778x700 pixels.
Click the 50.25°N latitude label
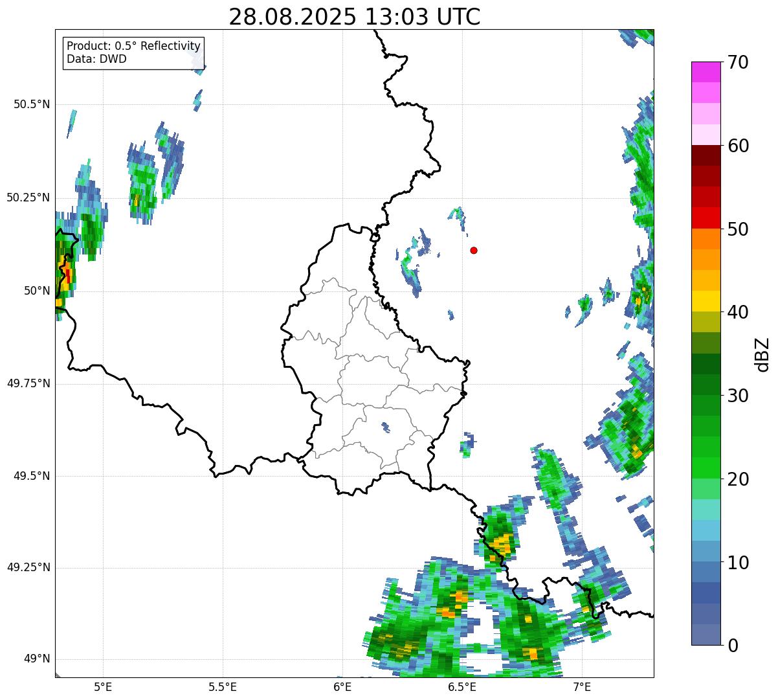(x=28, y=198)
